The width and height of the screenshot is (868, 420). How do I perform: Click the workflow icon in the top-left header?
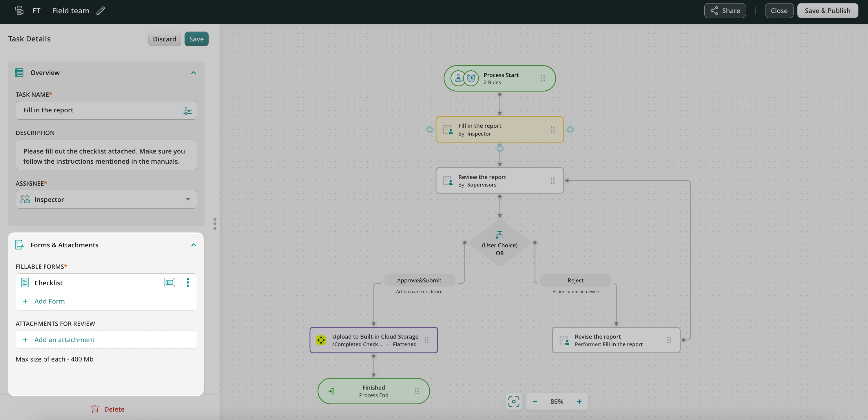point(19,11)
